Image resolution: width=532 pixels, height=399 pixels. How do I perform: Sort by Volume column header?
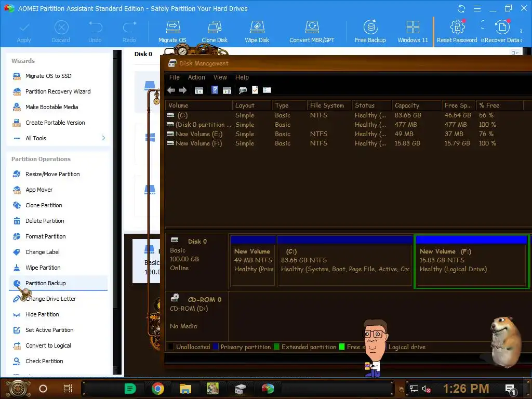click(x=199, y=105)
